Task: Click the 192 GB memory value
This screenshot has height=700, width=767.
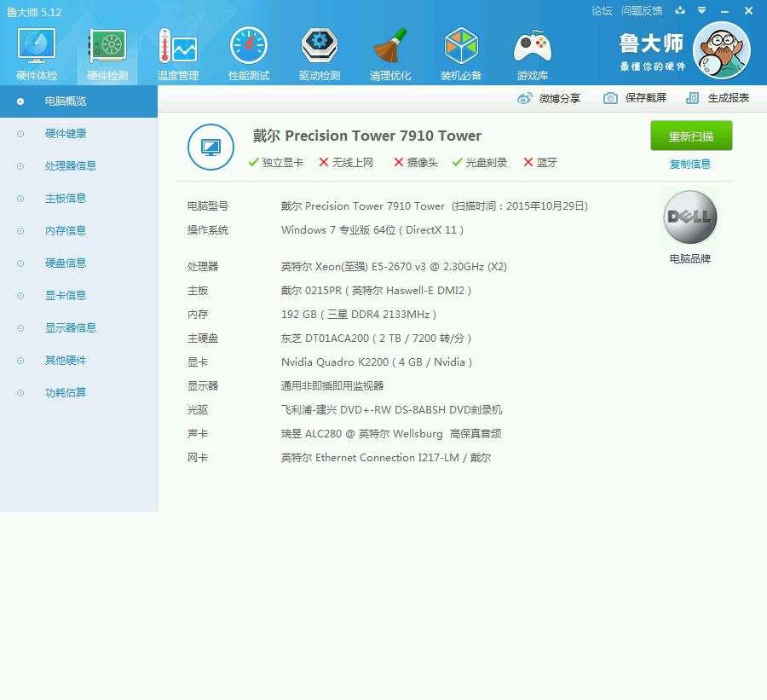Action: point(359,315)
